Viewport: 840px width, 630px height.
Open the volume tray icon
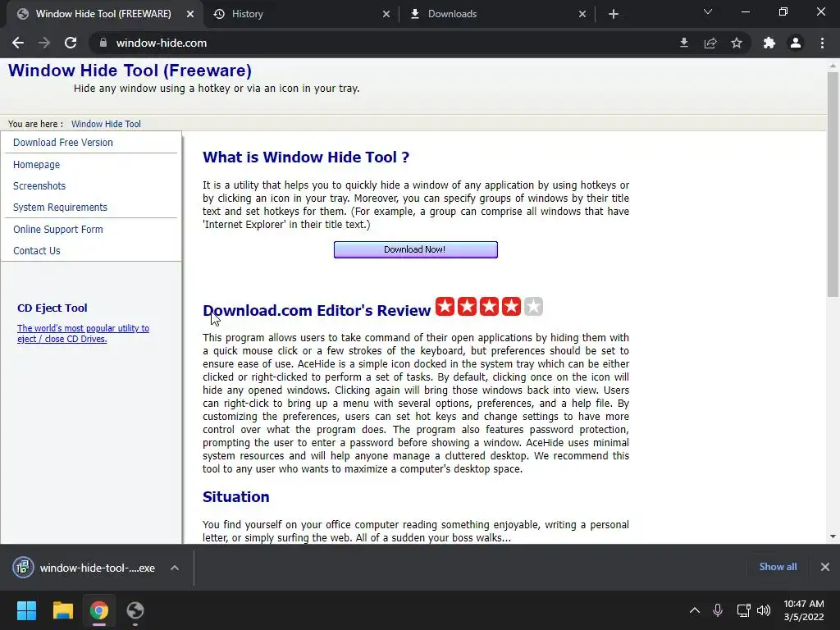764,610
